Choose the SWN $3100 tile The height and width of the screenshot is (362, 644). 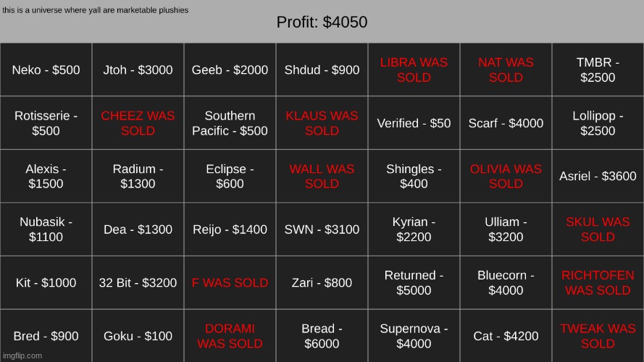pyautogui.click(x=322, y=229)
